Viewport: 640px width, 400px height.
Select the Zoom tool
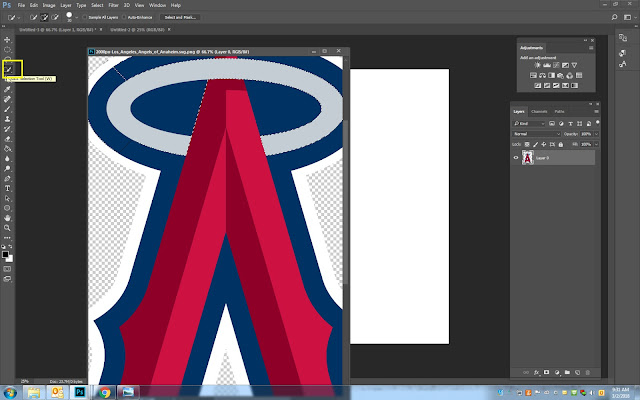[7, 228]
